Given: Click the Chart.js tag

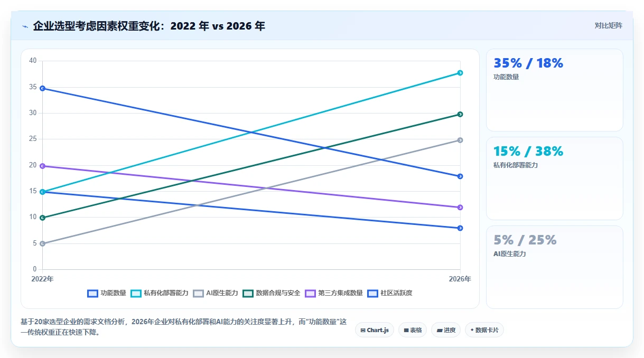Looking at the screenshot, I should [x=375, y=330].
